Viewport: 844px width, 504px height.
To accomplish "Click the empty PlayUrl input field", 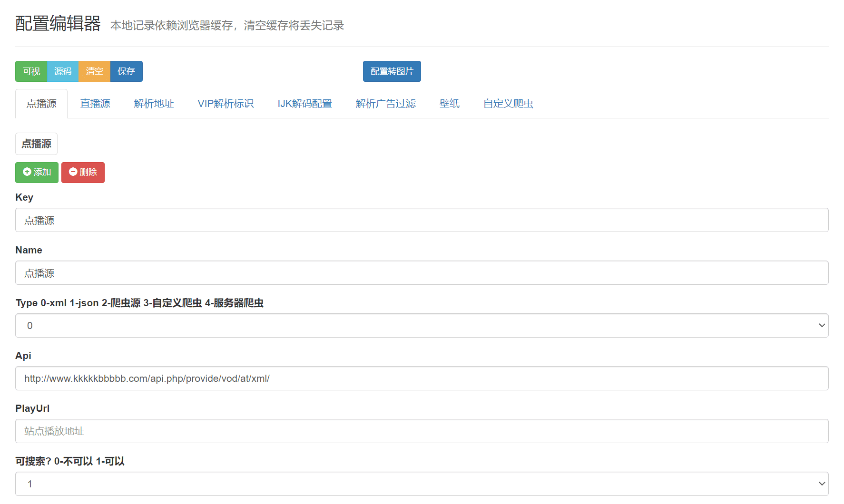I will tap(422, 431).
